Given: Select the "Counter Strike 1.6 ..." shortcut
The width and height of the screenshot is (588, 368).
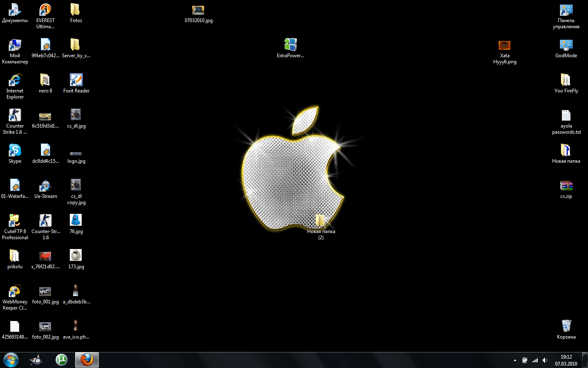Looking at the screenshot, I should click(x=15, y=121).
